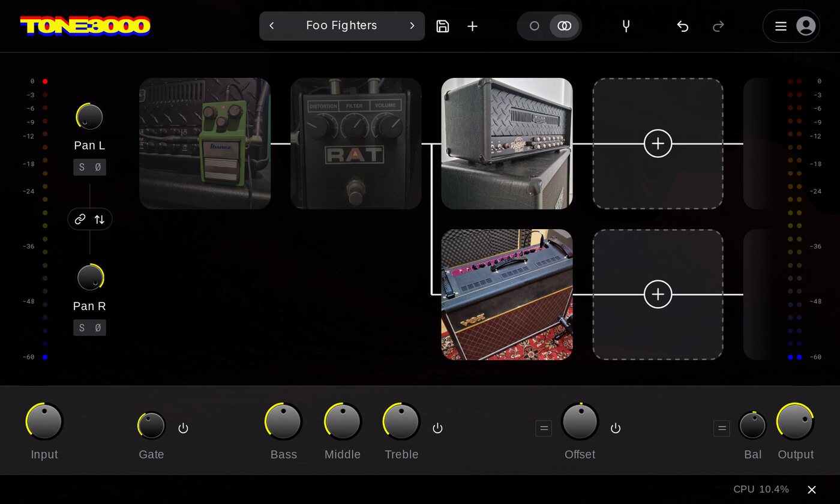Viewport: 840px width, 504px height.
Task: Click the equals icon left of Offset
Action: 544,428
